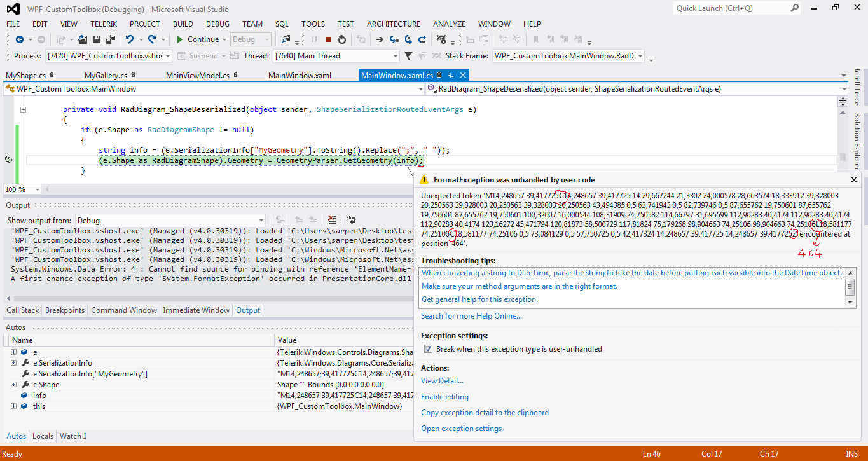Toggle Break when exception is user-unhandled checkbox

pos(429,348)
